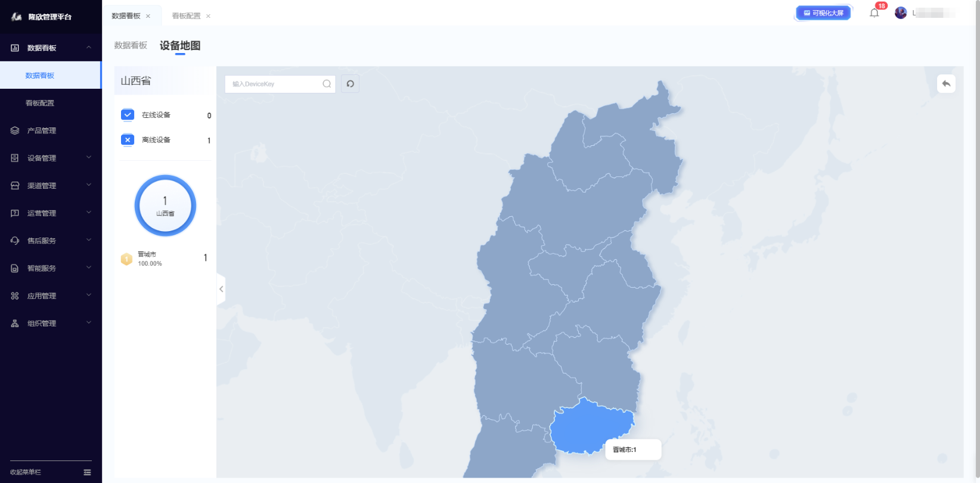Click the 产品管理 sidebar item
The image size is (980, 483).
pos(42,130)
